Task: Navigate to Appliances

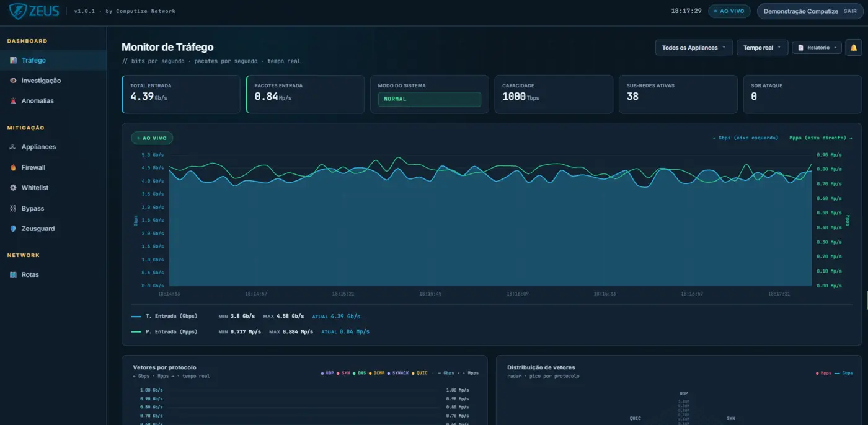Action: [x=53, y=147]
